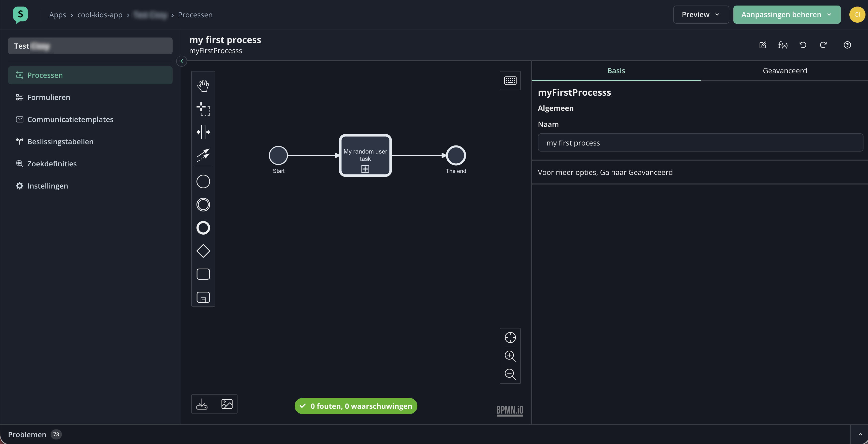The image size is (868, 444).
Task: Activate the hand tool
Action: click(x=203, y=86)
